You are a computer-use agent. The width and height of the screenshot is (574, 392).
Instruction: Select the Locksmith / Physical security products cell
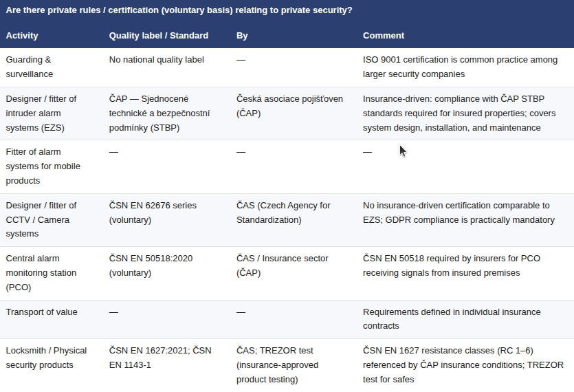pyautogui.click(x=46, y=358)
